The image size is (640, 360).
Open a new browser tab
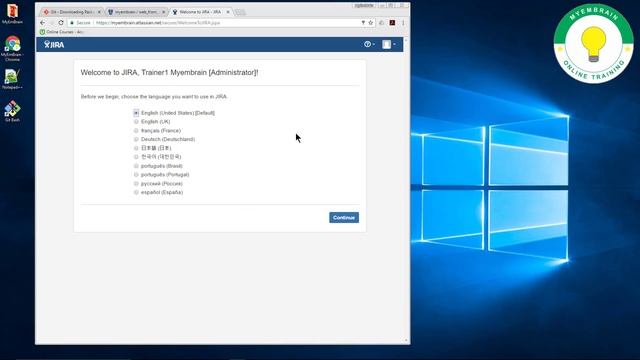point(240,12)
